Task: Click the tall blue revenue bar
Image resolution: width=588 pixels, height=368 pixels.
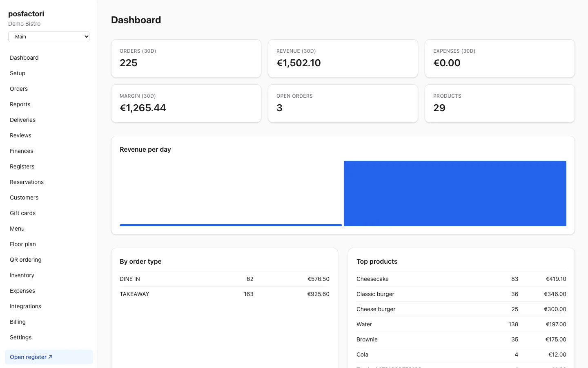Action: [x=455, y=193]
